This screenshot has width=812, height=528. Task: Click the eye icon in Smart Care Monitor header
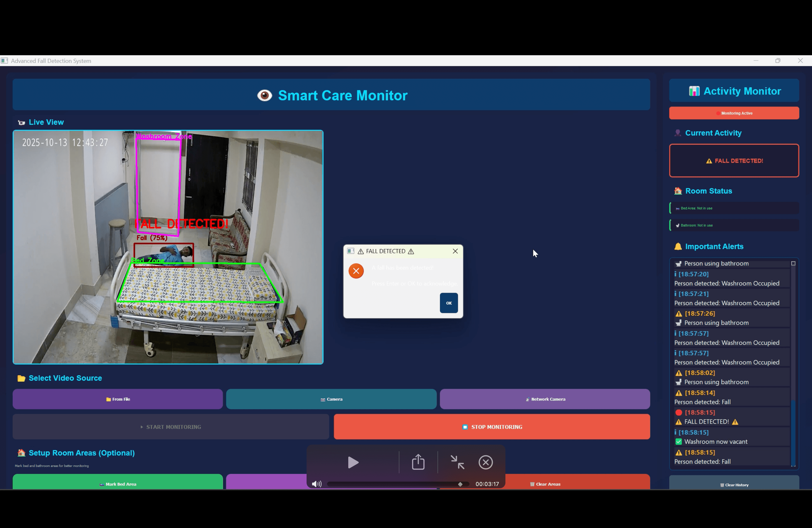click(264, 96)
